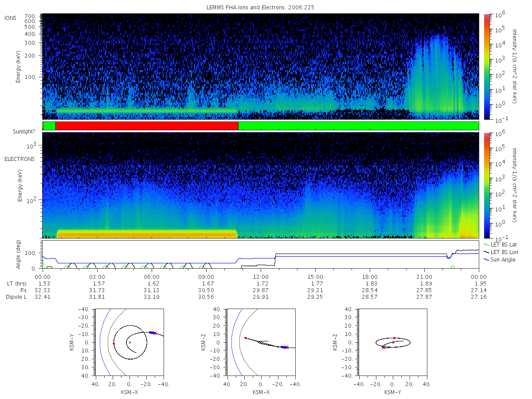532x399 pixels.
Task: Select the IONS panel label
Action: (x=11, y=18)
